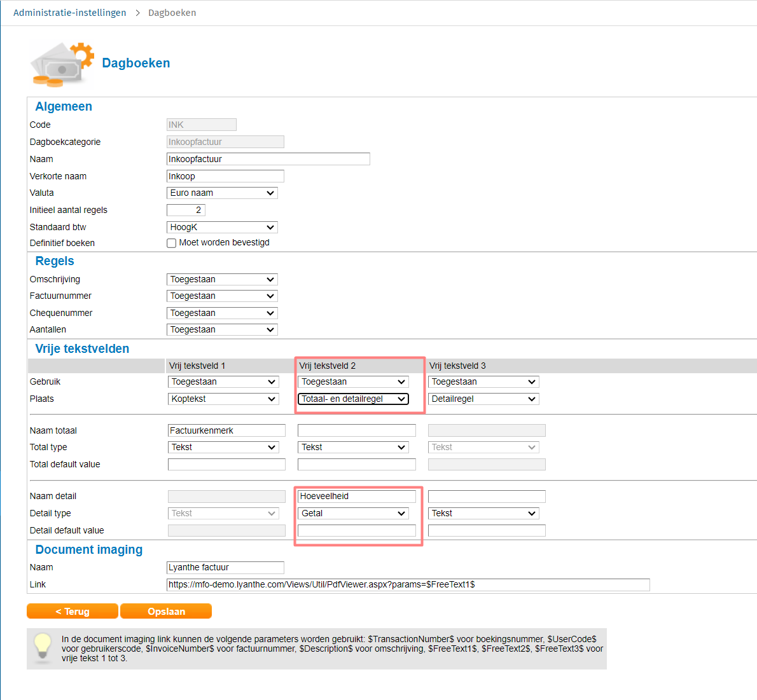This screenshot has width=757, height=700.
Task: Open Plaats dropdown for Vrij tekstveld 2
Action: click(x=353, y=399)
